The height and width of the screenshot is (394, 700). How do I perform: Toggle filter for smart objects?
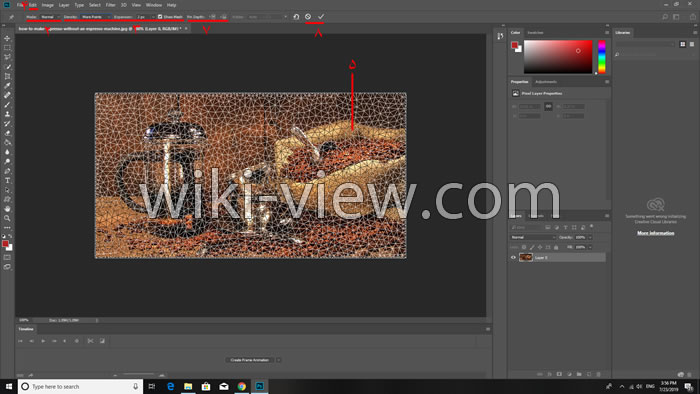(583, 228)
